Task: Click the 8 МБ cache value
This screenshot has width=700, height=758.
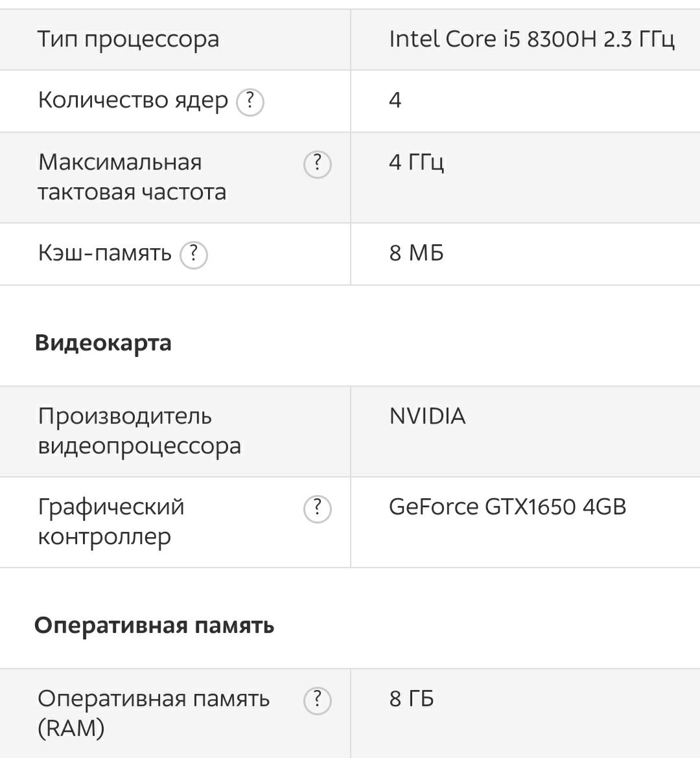Action: coord(416,253)
